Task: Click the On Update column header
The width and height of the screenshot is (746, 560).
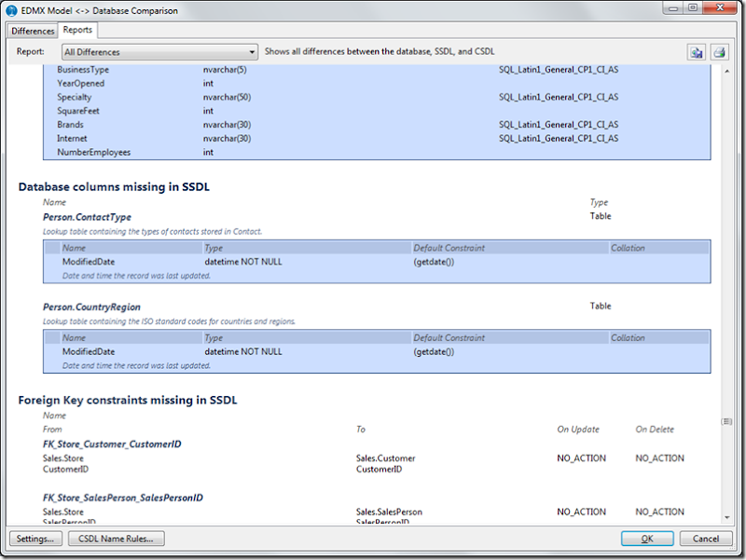Action: coord(578,430)
